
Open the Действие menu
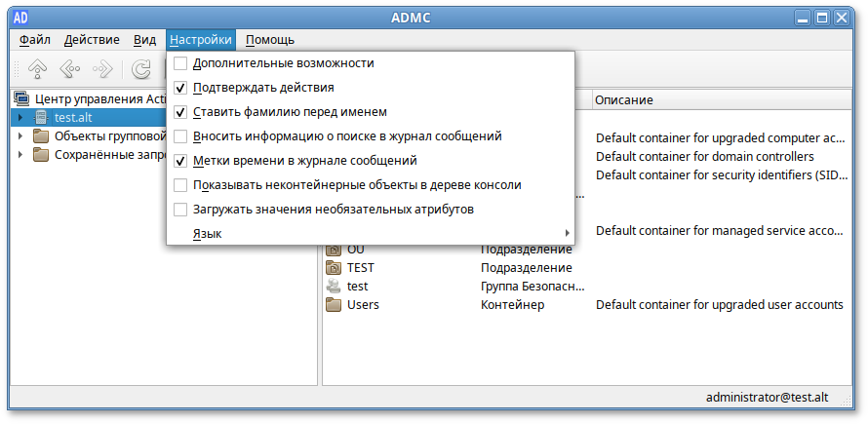pyautogui.click(x=92, y=40)
